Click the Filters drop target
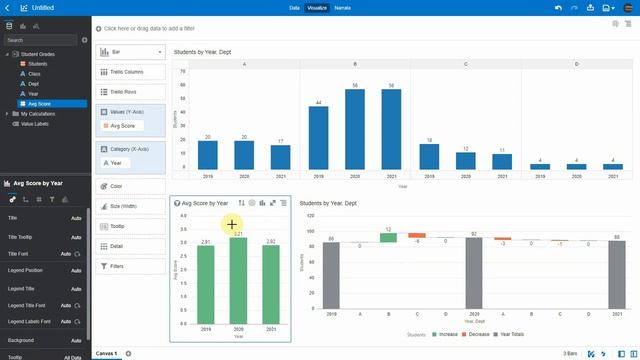Viewport: 640px width, 360px height. (x=131, y=266)
